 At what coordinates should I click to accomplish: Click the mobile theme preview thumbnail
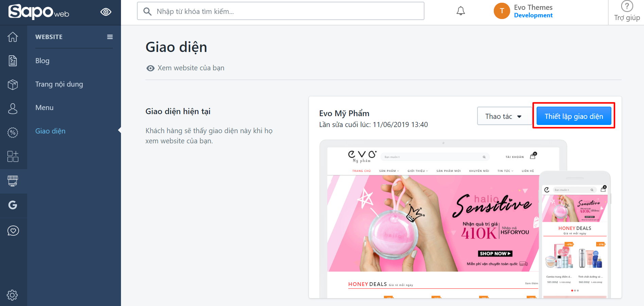coord(575,235)
